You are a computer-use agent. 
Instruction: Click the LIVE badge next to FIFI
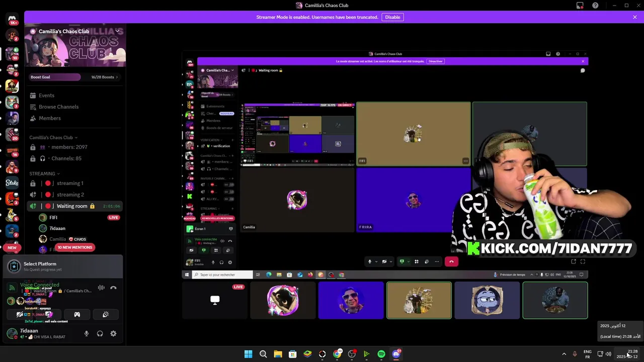(x=114, y=218)
